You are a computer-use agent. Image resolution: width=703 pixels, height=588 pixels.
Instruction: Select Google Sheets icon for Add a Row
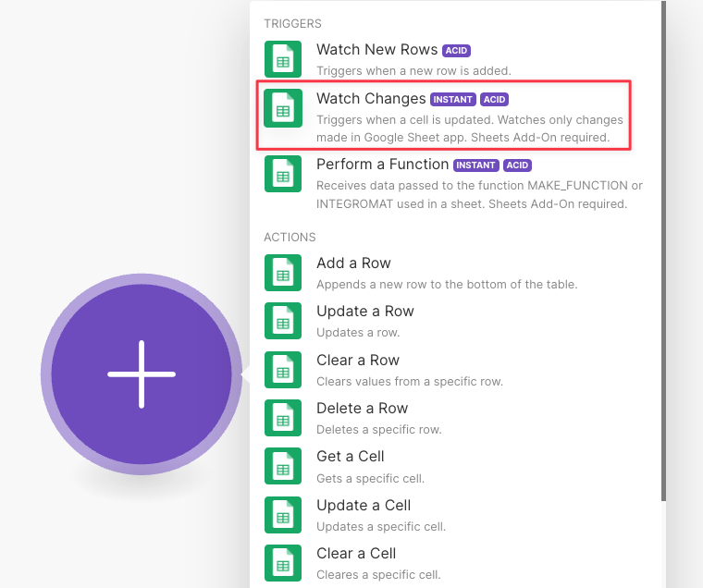283,273
